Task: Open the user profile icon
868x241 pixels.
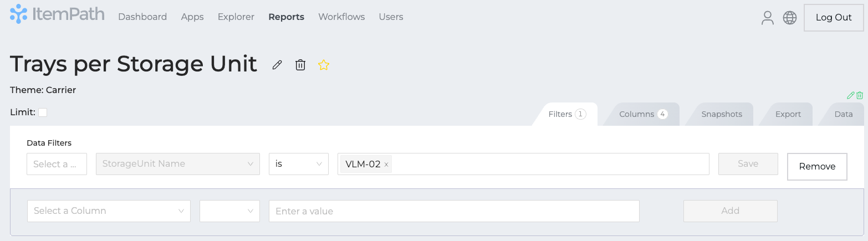Action: click(x=768, y=18)
